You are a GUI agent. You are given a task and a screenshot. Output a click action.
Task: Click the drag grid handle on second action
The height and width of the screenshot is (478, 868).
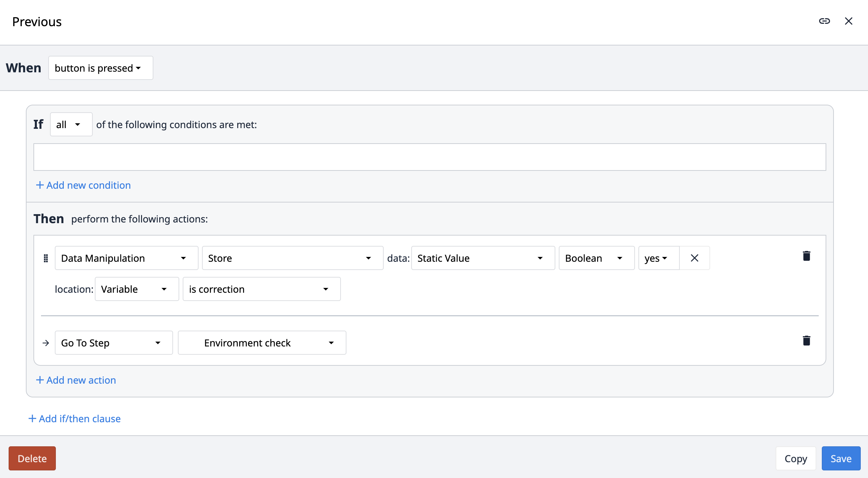point(46,342)
